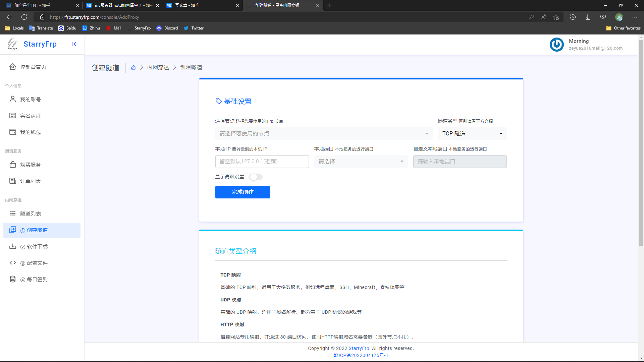Screen dimensions: 644x362
Task: Open the 内网穿透 breadcrumb link
Action: click(158, 67)
